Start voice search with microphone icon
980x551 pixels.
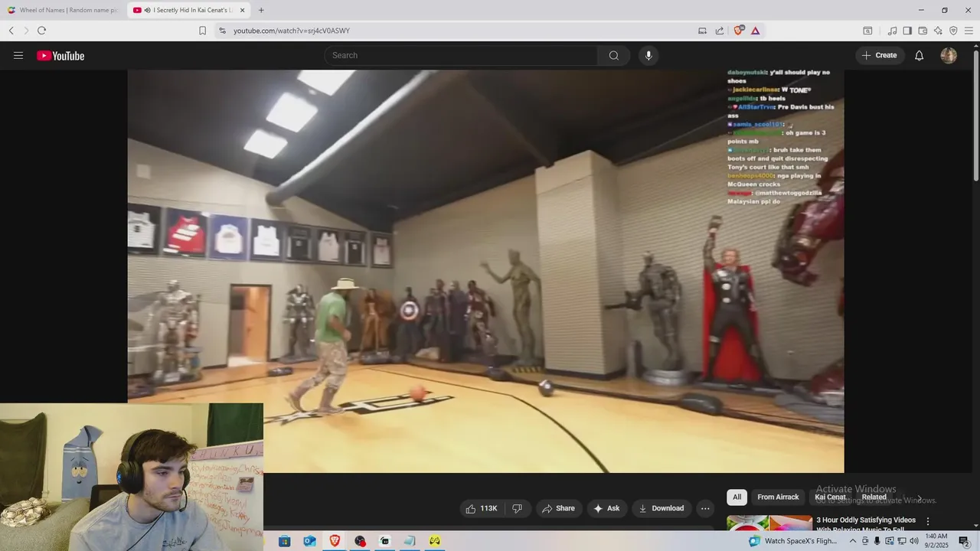(x=648, y=55)
